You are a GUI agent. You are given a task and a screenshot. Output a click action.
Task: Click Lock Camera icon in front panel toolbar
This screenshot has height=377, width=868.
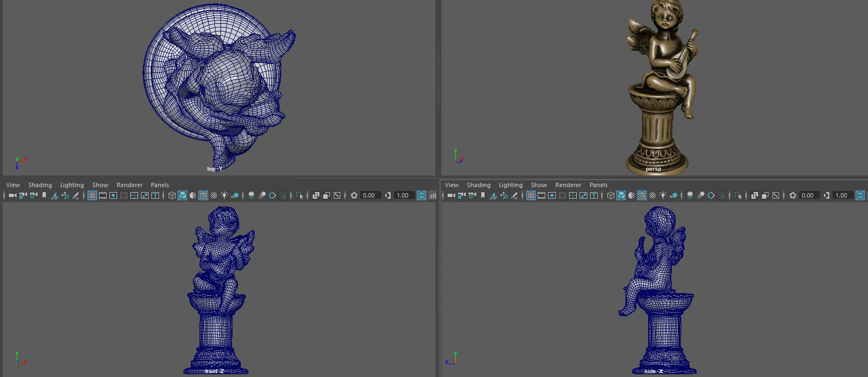pos(23,195)
